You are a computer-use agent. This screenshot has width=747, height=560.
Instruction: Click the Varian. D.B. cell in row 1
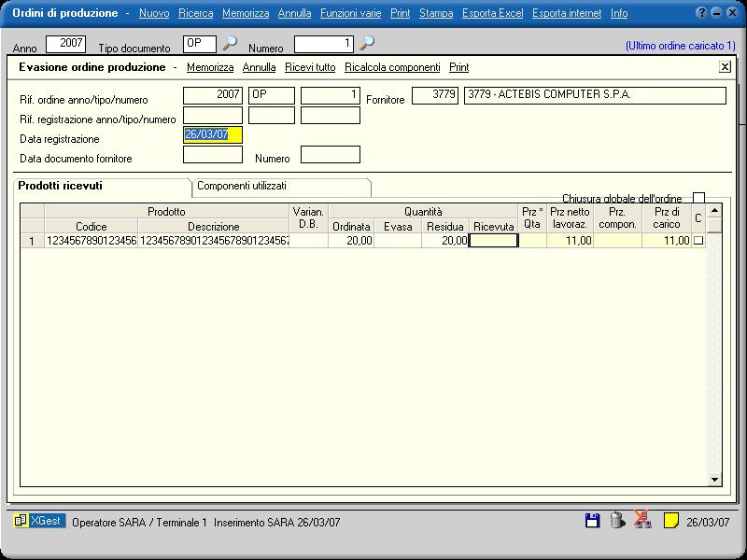point(309,241)
